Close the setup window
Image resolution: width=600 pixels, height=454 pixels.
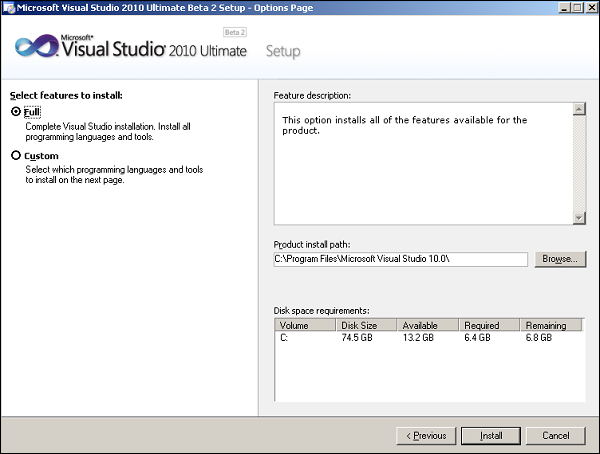pyautogui.click(x=590, y=7)
